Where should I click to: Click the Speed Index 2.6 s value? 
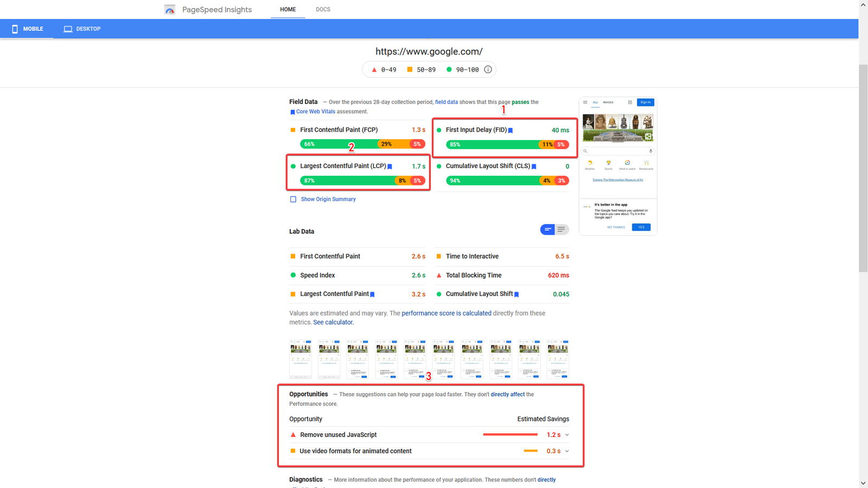[418, 275]
